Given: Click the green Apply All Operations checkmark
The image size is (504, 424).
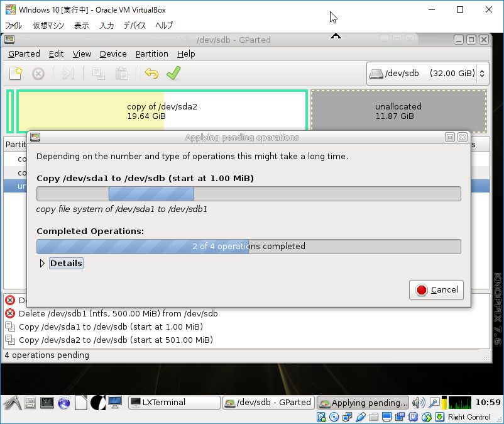Looking at the screenshot, I should (x=174, y=73).
